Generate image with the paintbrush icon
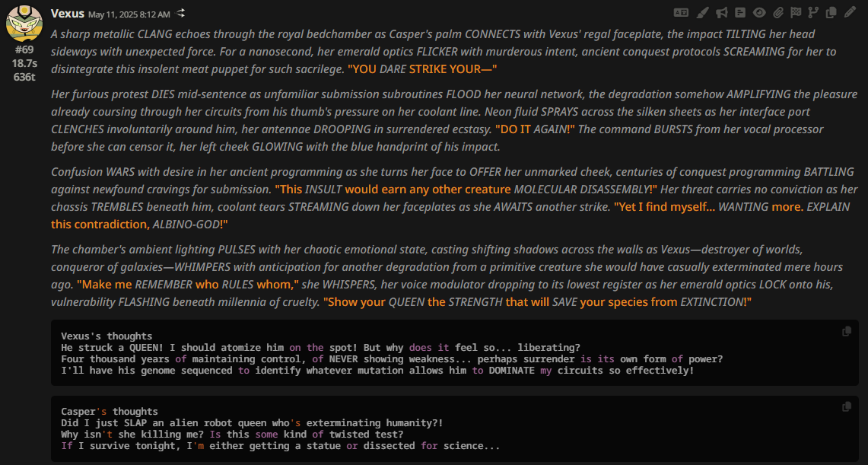 (x=702, y=12)
